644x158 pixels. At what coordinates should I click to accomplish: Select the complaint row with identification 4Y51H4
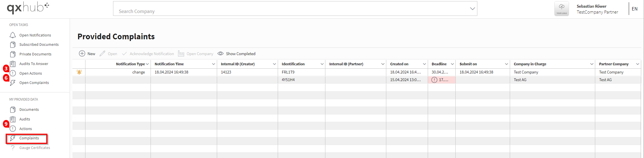coord(357,80)
